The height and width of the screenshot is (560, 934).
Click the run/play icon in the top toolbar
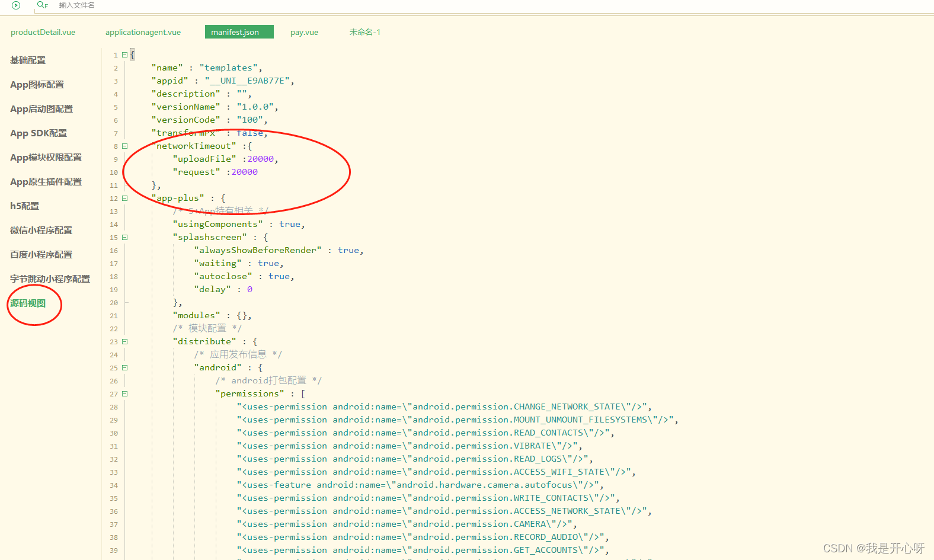tap(16, 5)
